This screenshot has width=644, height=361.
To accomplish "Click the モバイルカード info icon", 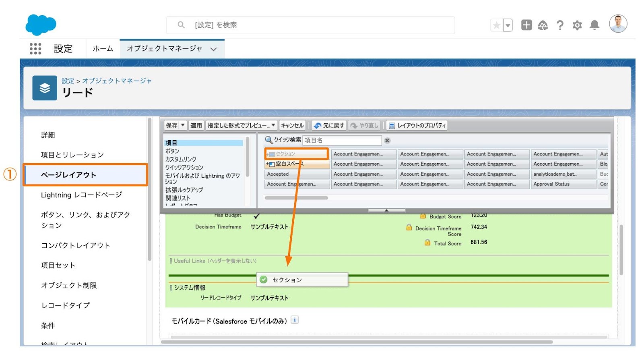I will pos(295,320).
